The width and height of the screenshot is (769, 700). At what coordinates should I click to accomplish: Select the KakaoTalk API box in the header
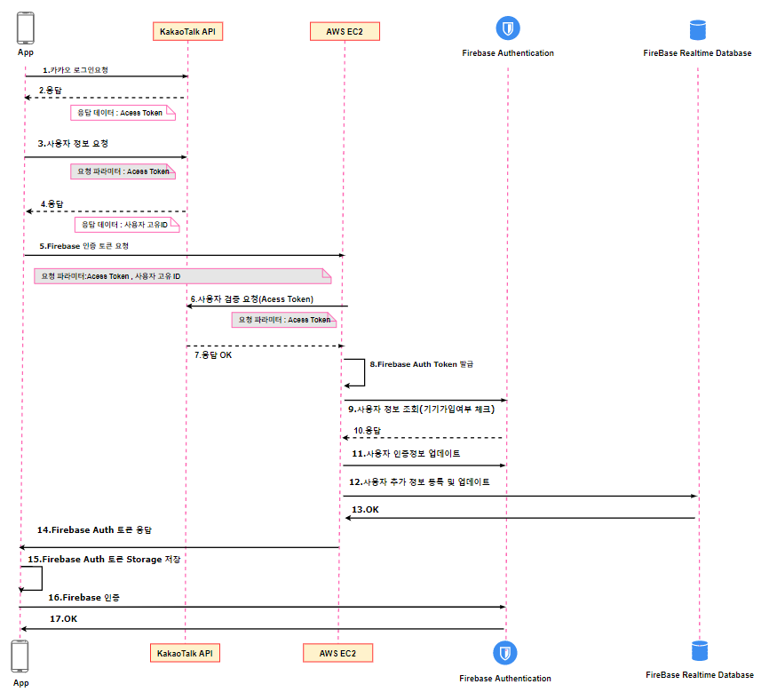tap(188, 31)
